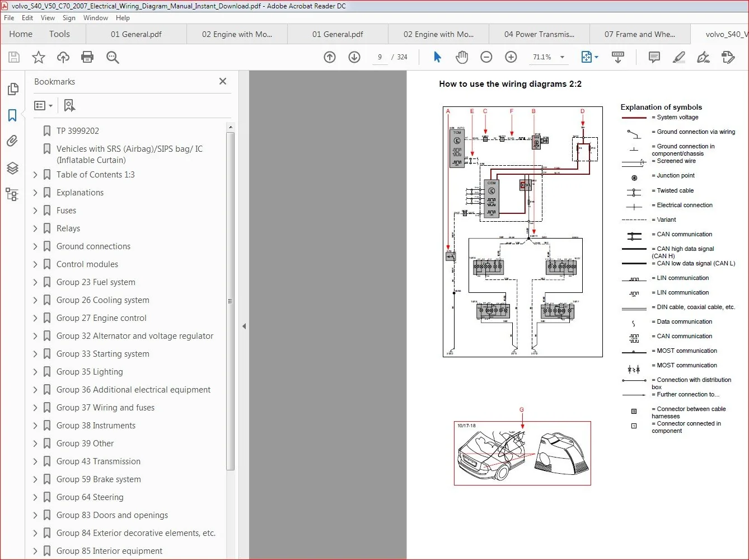This screenshot has height=560, width=749.
Task: Open the model tree panel icon
Action: coord(12,194)
